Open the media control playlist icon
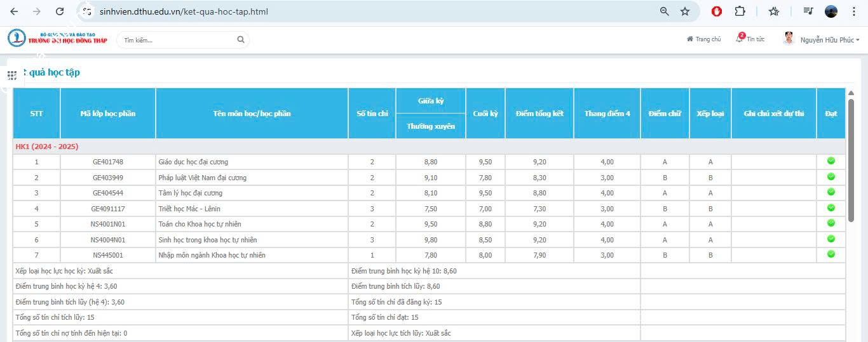 click(808, 11)
